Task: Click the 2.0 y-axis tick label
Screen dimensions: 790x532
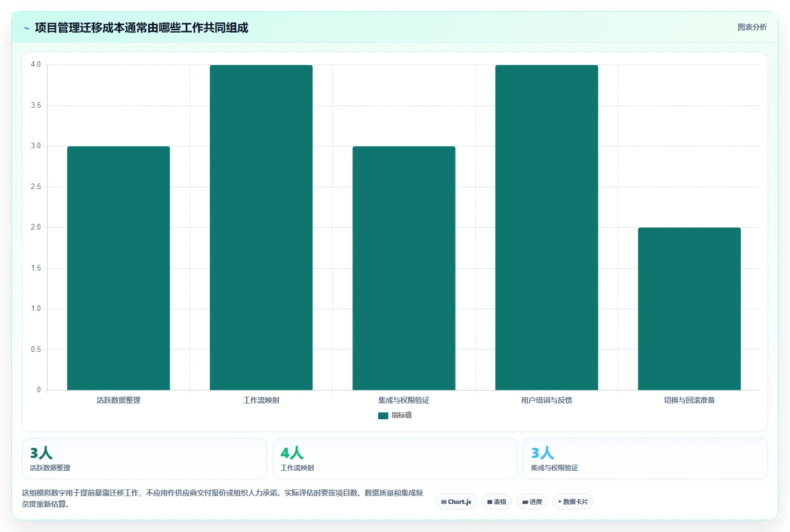Action: tap(36, 227)
